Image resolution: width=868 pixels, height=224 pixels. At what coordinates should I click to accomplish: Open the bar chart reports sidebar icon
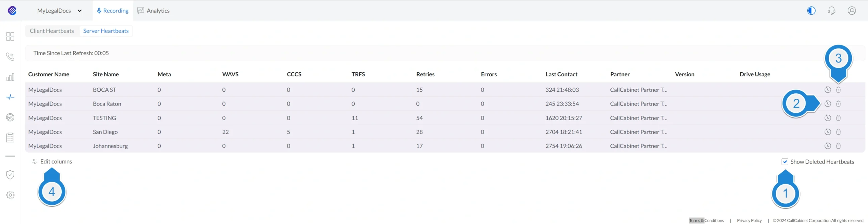pyautogui.click(x=10, y=77)
